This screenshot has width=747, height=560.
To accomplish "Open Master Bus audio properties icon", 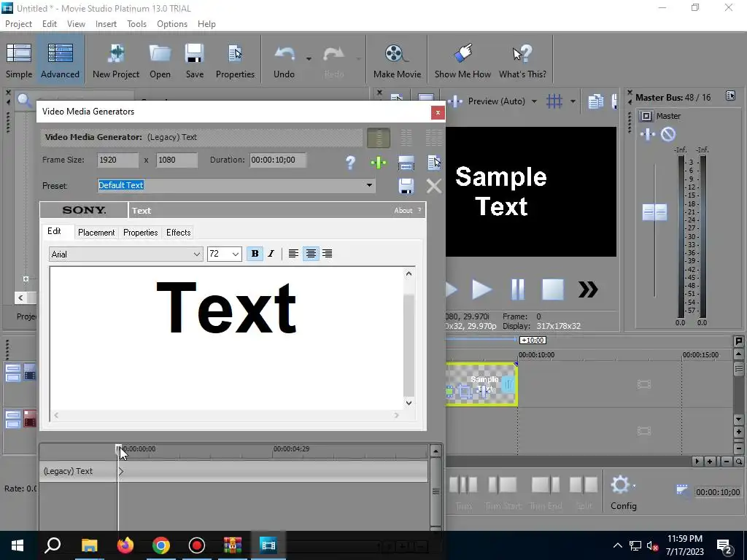I will (x=730, y=96).
